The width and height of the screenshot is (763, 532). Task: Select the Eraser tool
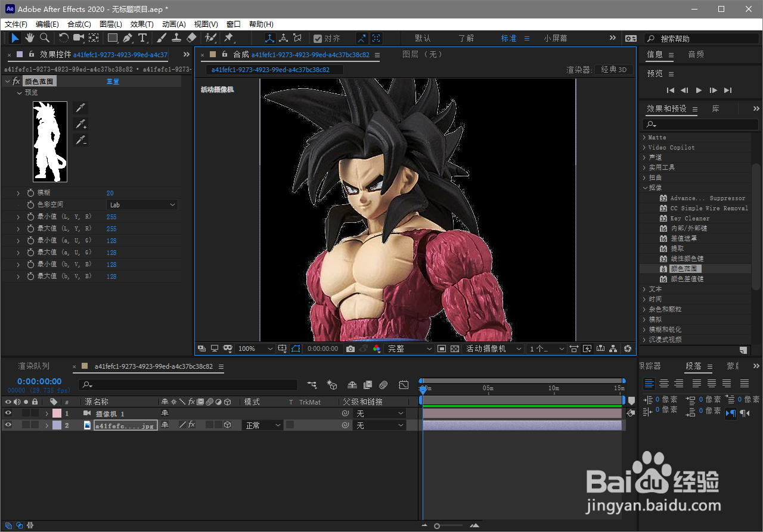[191, 38]
